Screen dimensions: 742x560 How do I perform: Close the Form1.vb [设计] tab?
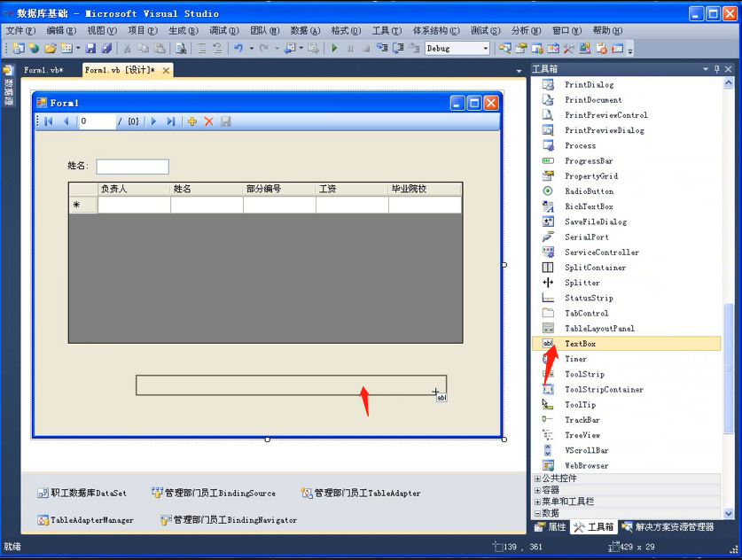(x=166, y=71)
